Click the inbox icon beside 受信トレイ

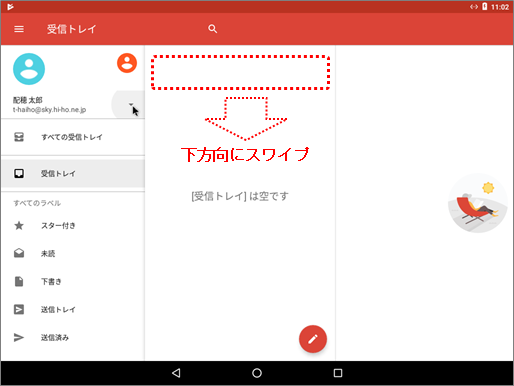pyautogui.click(x=19, y=173)
